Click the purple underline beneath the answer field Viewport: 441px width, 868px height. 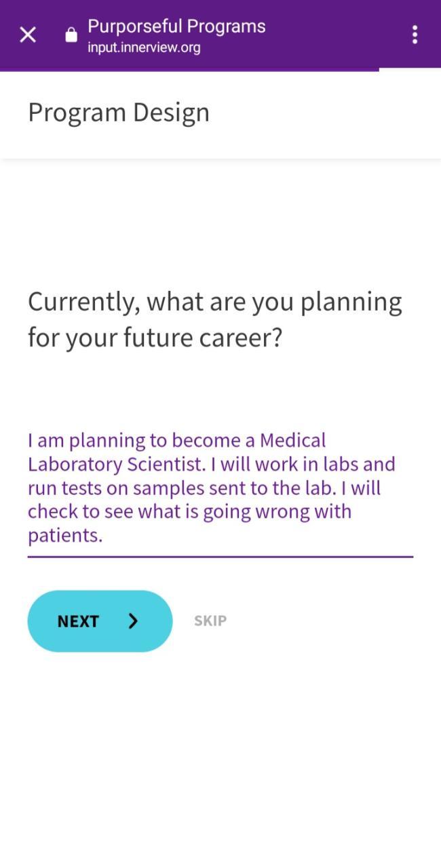[x=220, y=557]
